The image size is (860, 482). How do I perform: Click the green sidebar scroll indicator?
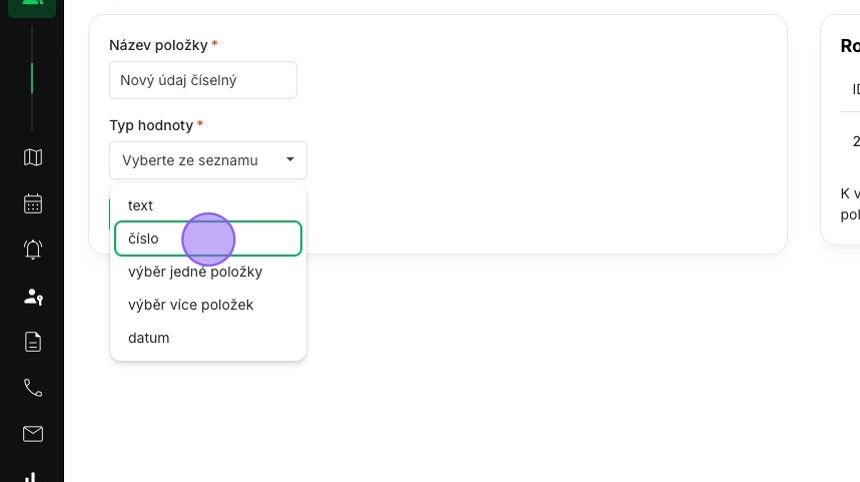(32, 78)
